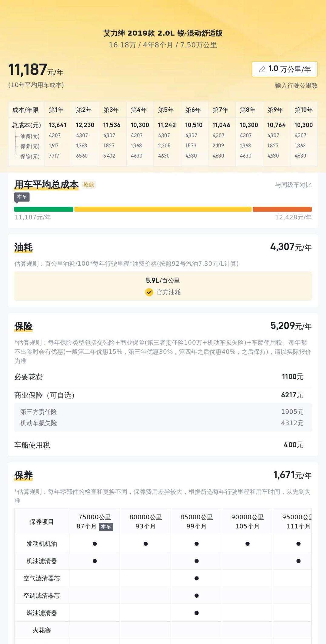Screen dimensions: 326x644
Task: Tap the 官方油耗 yellow checkmark icon
Action: point(149,292)
